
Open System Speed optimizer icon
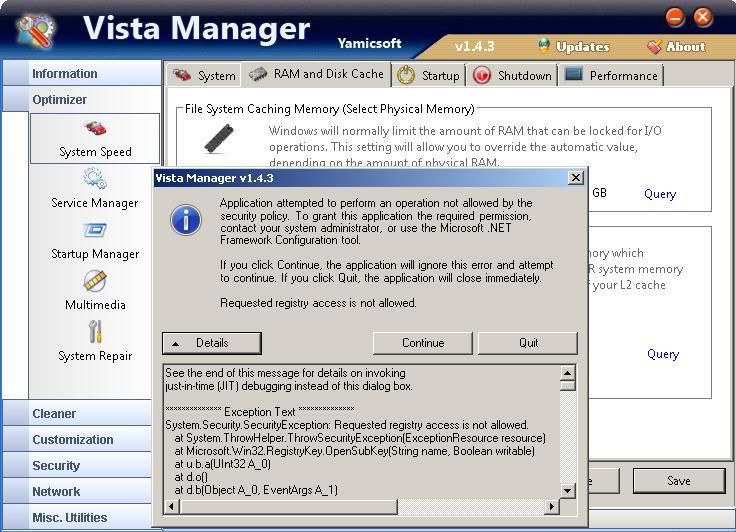click(x=95, y=130)
